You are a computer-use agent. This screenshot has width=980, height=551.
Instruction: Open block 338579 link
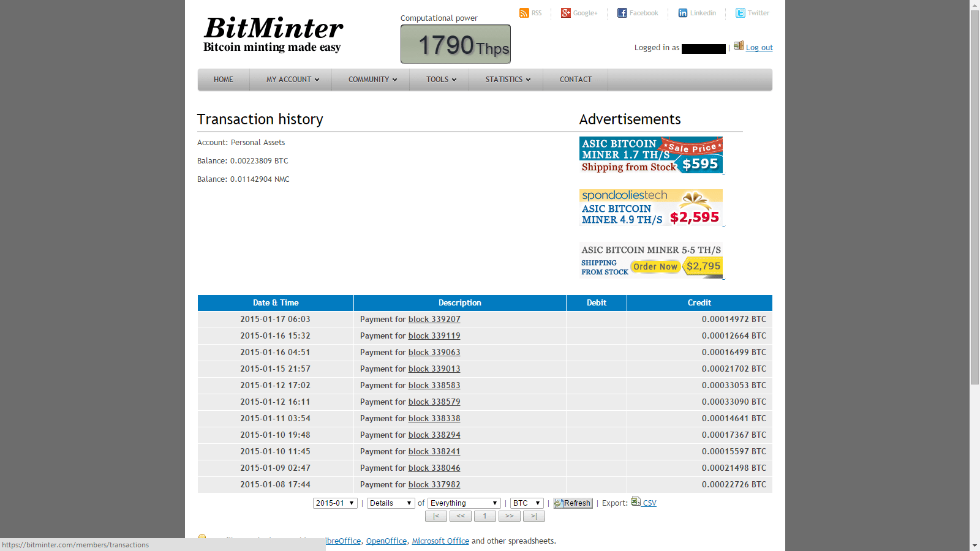(x=434, y=402)
